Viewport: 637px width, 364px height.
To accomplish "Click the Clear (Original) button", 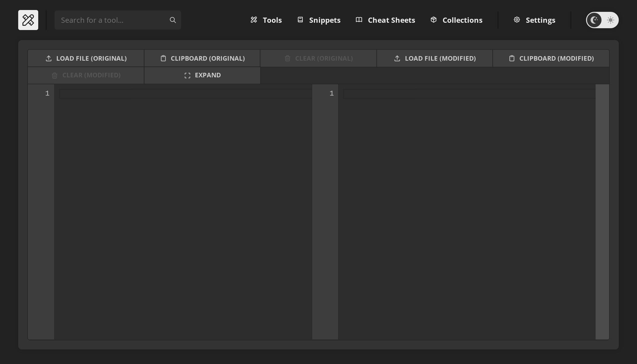I will [x=318, y=58].
